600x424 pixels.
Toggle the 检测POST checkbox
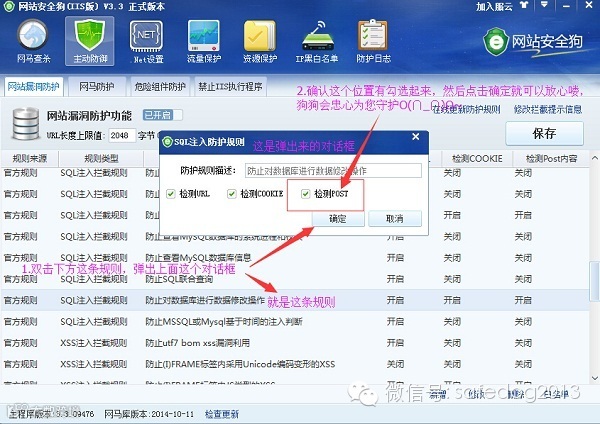coord(305,194)
